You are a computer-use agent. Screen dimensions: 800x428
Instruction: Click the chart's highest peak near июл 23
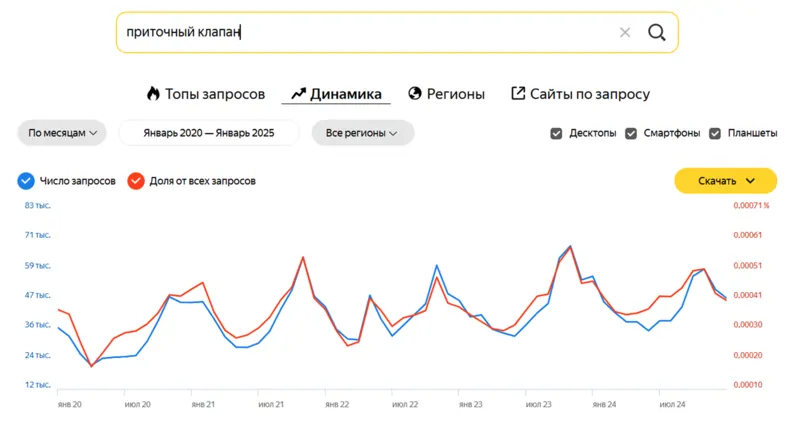pyautogui.click(x=570, y=246)
